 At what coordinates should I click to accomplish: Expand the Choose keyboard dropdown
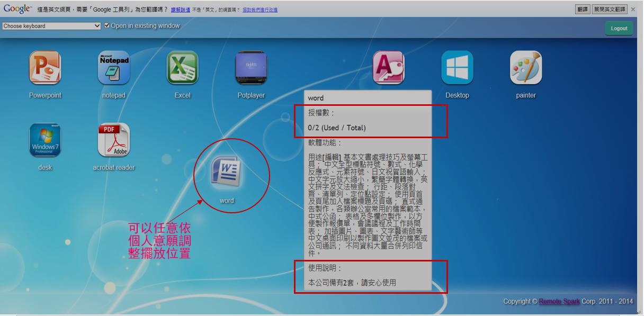pyautogui.click(x=51, y=26)
